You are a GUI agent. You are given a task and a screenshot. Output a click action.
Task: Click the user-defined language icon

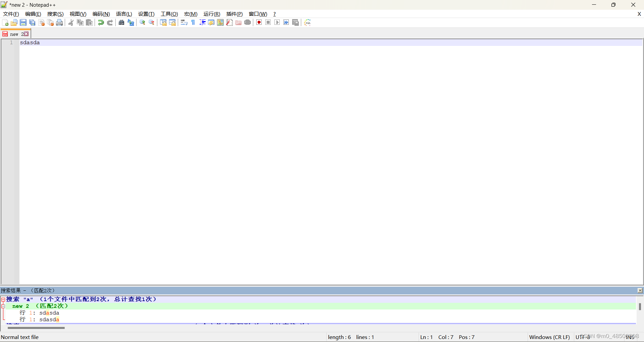click(211, 22)
